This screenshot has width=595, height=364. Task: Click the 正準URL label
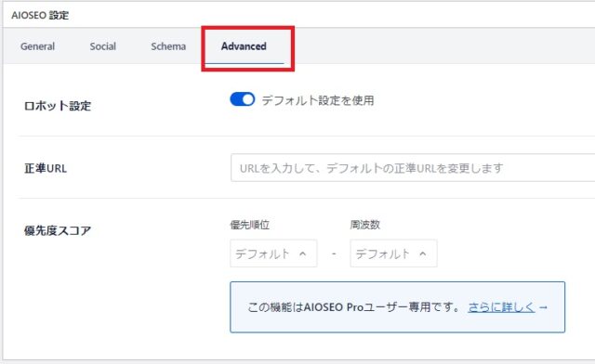(x=46, y=168)
